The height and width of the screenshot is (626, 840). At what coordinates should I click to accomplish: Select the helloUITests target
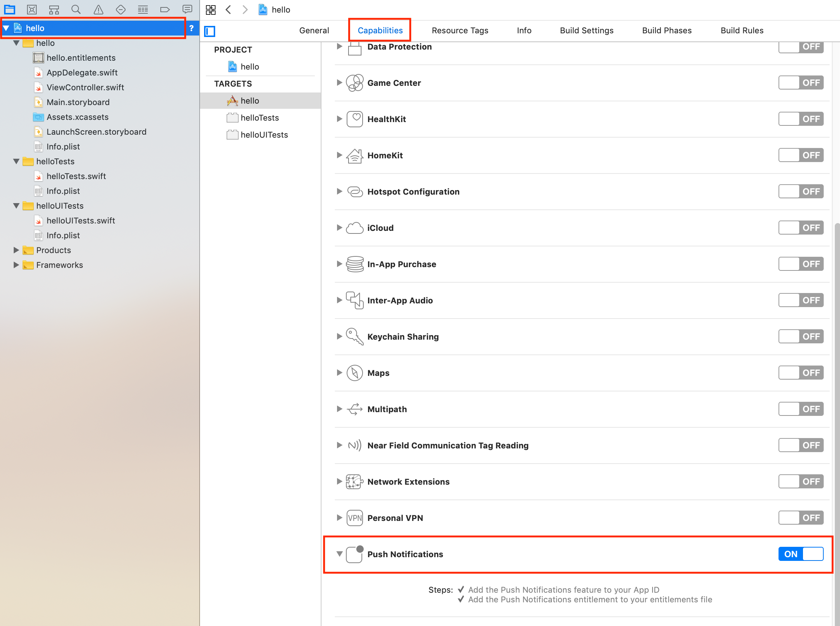point(264,135)
